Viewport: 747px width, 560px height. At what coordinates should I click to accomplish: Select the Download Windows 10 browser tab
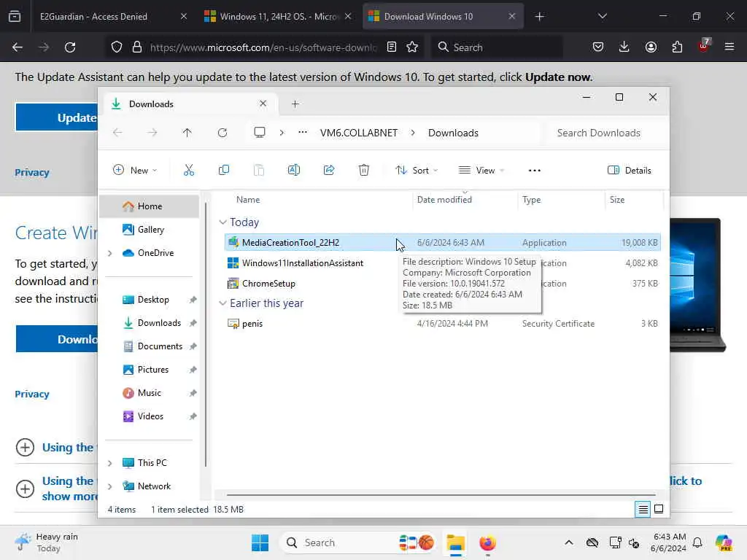pos(443,17)
